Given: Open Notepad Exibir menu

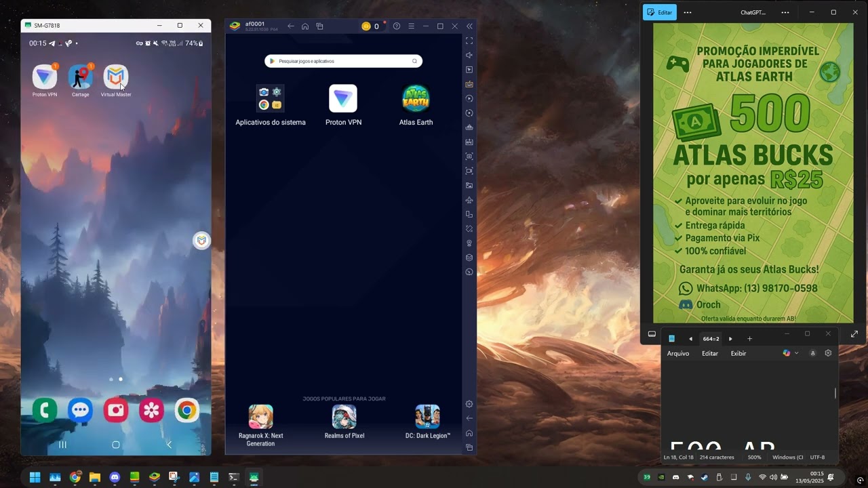Looking at the screenshot, I should click(738, 353).
